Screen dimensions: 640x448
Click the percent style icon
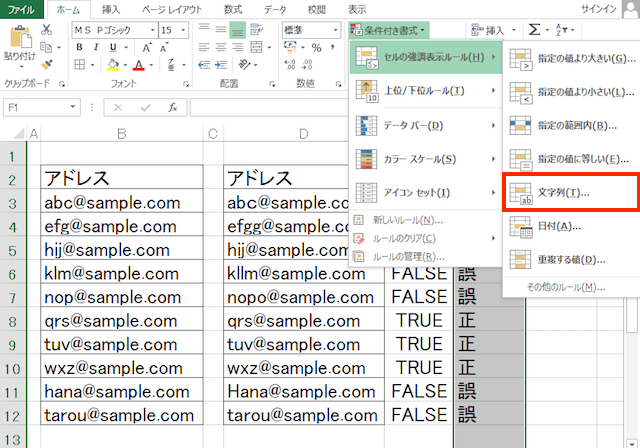click(316, 48)
